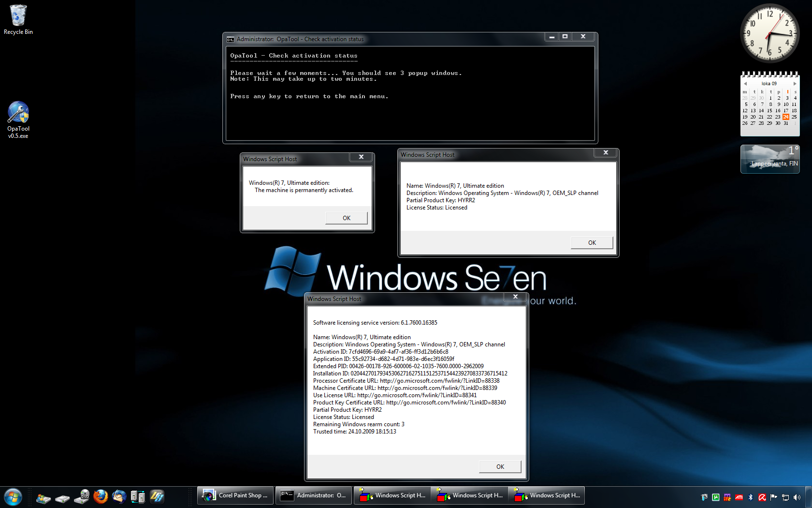Select day 31 in the calendar gadget
The image size is (812, 508).
pos(786,123)
